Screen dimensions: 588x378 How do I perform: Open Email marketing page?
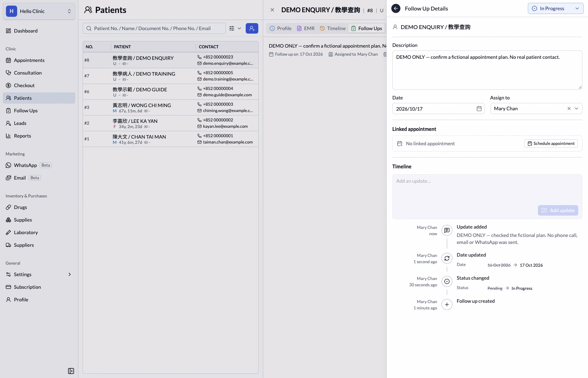pyautogui.click(x=39, y=178)
